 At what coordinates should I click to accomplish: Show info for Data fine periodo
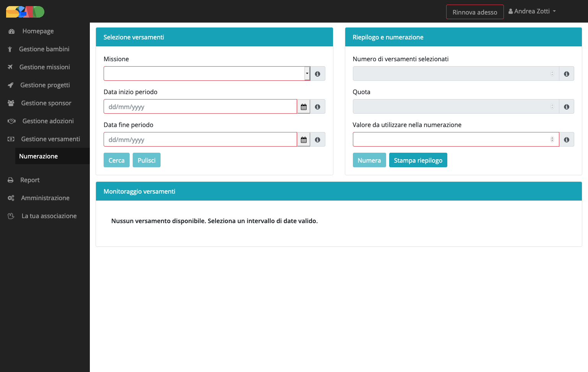[318, 140]
